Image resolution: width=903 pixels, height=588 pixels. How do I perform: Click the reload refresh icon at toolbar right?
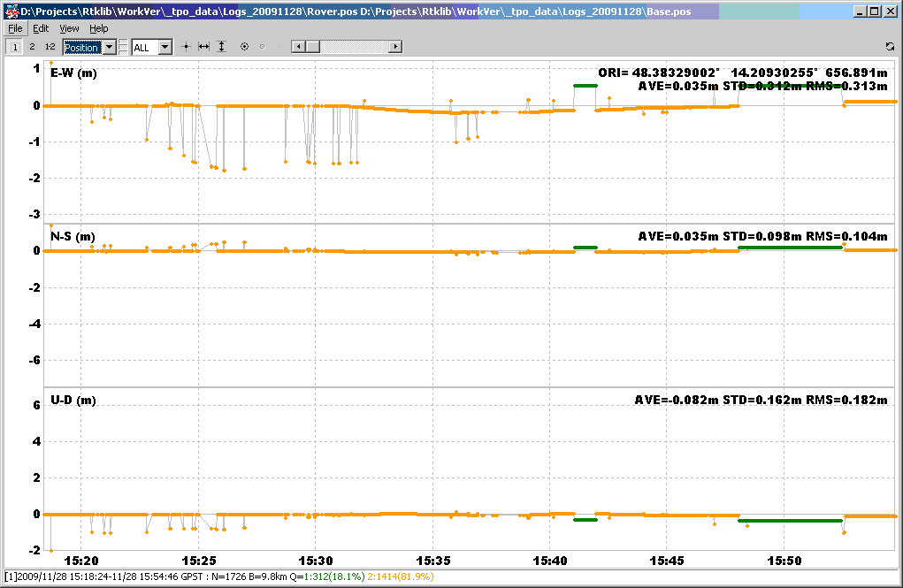point(889,47)
